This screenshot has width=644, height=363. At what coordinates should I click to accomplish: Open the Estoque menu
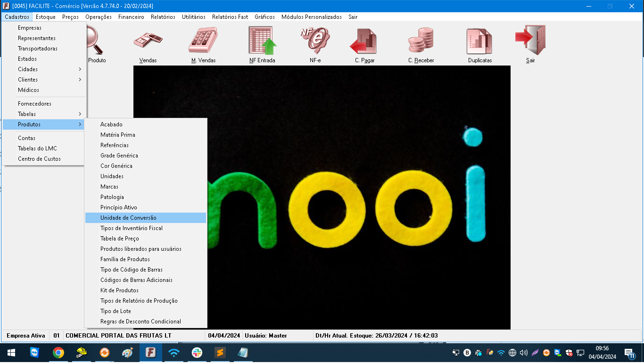(46, 17)
